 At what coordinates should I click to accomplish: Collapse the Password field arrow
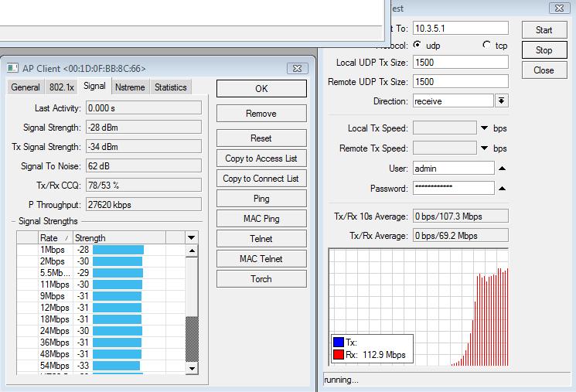click(x=502, y=189)
